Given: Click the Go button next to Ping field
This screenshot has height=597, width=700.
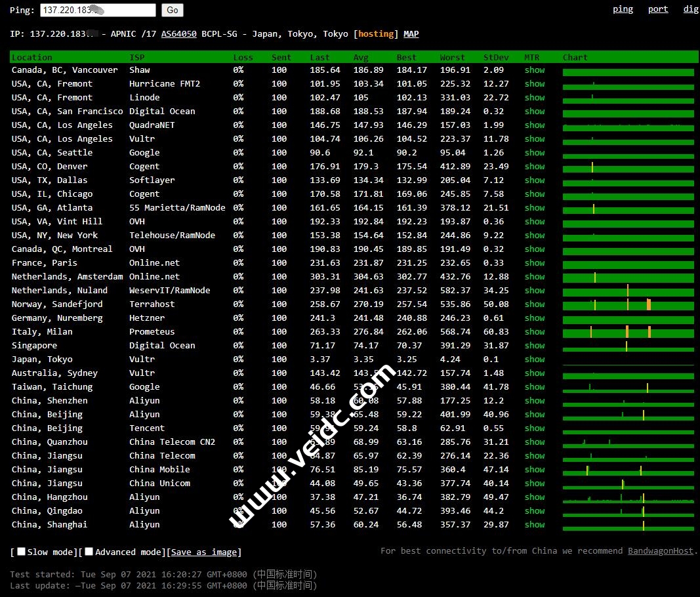Looking at the screenshot, I should pos(173,10).
